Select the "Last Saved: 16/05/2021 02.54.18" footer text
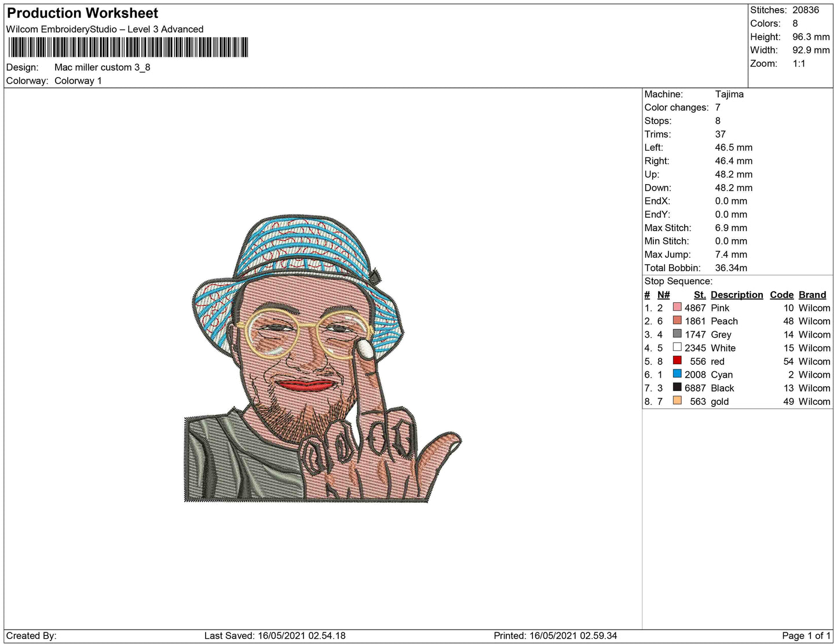Image resolution: width=837 pixels, height=644 pixels. click(x=275, y=635)
